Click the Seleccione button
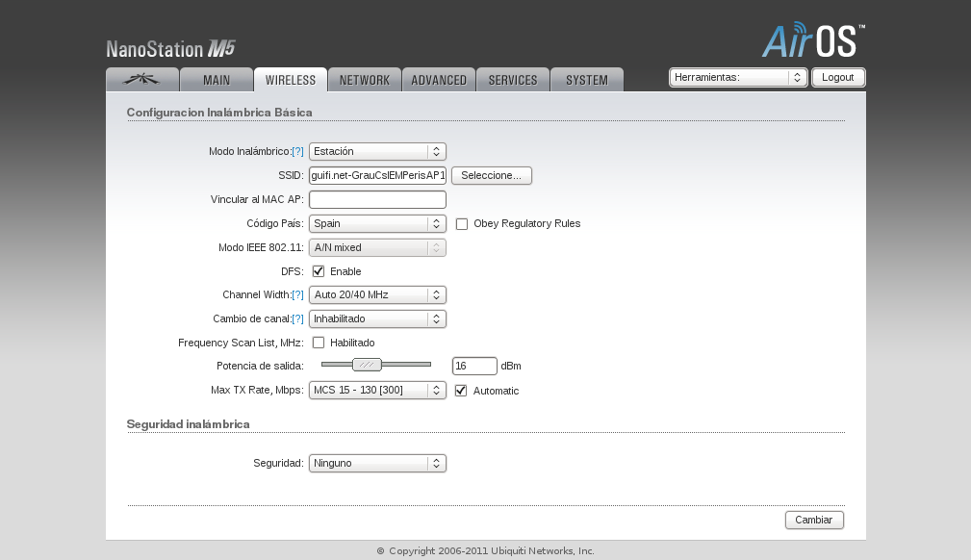971x560 pixels. tap(491, 176)
